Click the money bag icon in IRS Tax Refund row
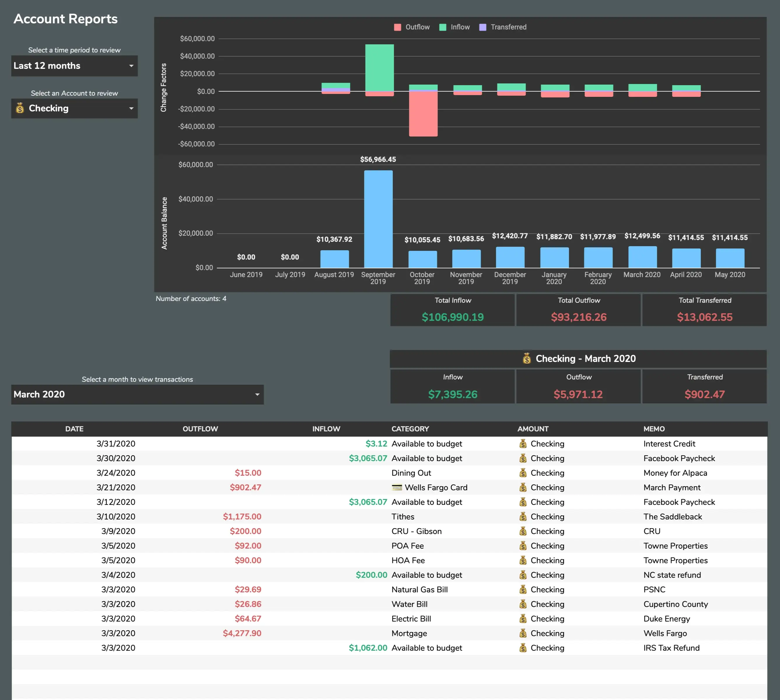 point(523,648)
